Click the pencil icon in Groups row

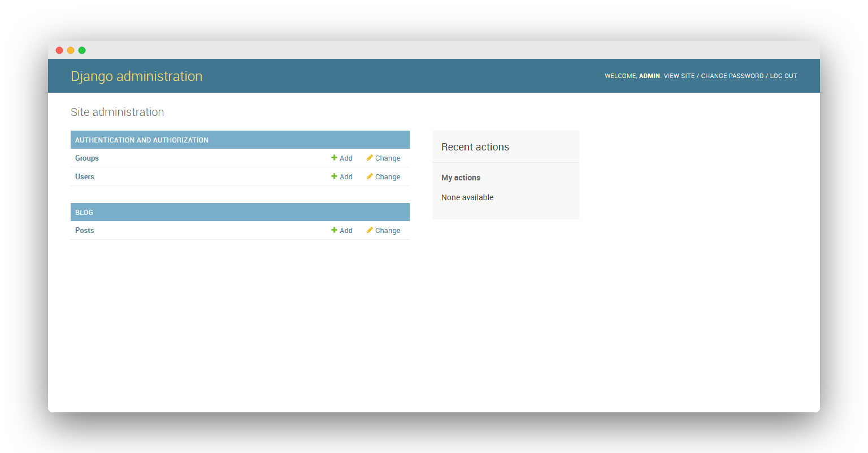[x=370, y=158]
